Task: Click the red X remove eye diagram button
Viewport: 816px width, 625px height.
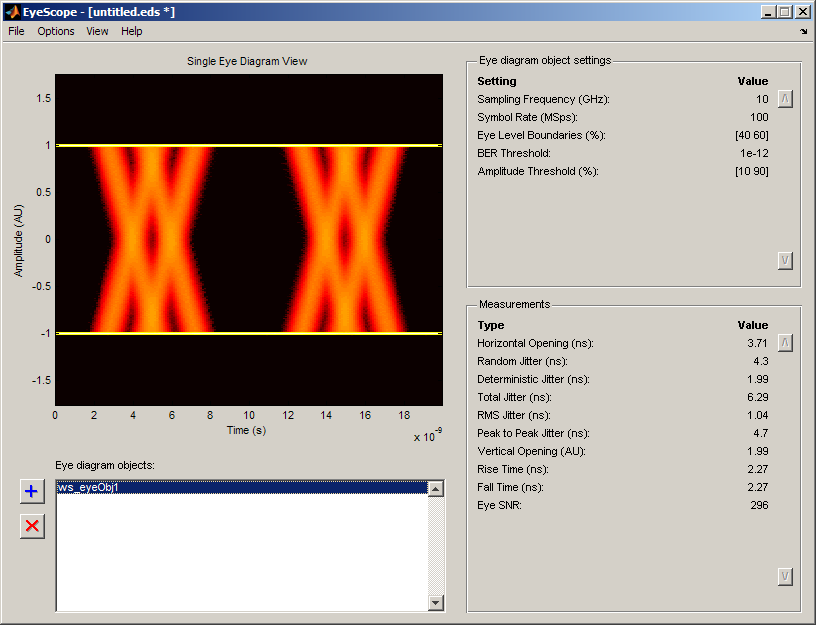Action: point(32,526)
